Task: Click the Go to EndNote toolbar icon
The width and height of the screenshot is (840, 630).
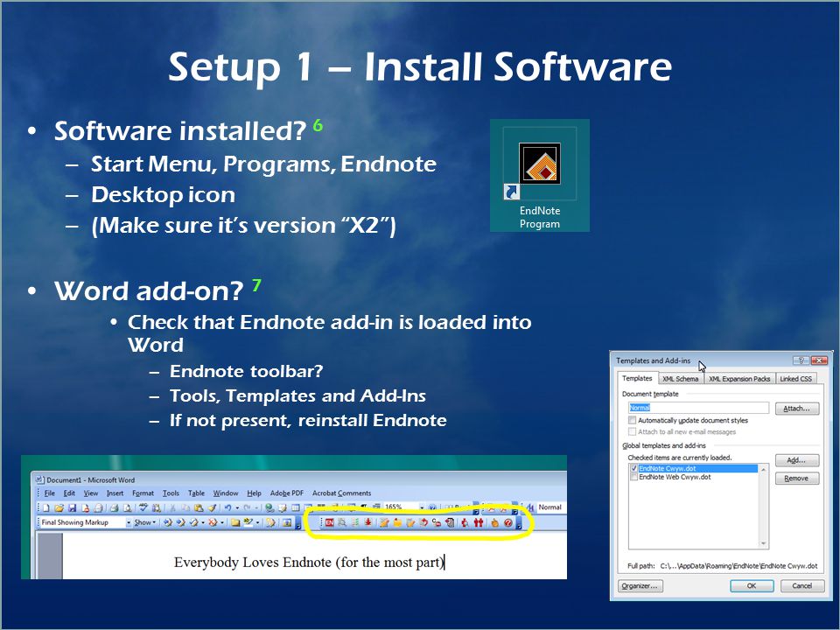Action: point(330,523)
